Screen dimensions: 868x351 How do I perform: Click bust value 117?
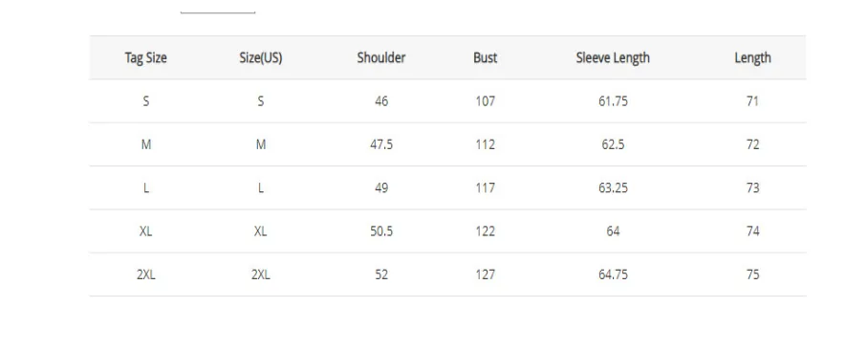pyautogui.click(x=486, y=187)
